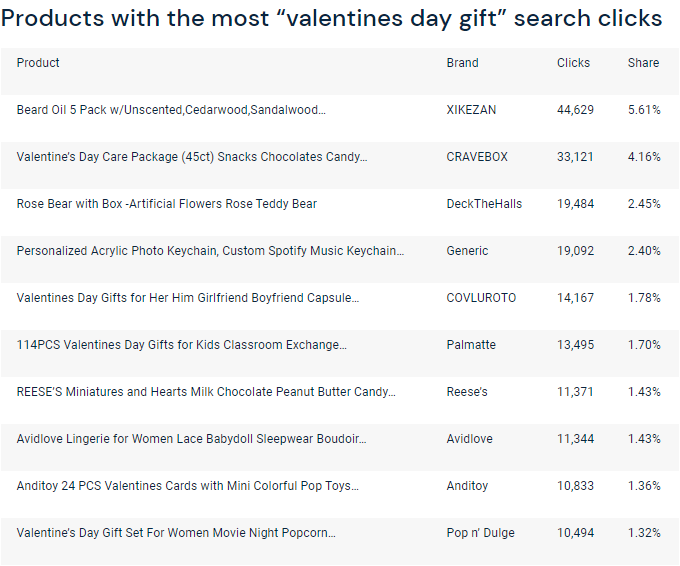Screen dimensions: 680x566
Task: Select the Pop n' Dulge brand
Action: pyautogui.click(x=480, y=533)
